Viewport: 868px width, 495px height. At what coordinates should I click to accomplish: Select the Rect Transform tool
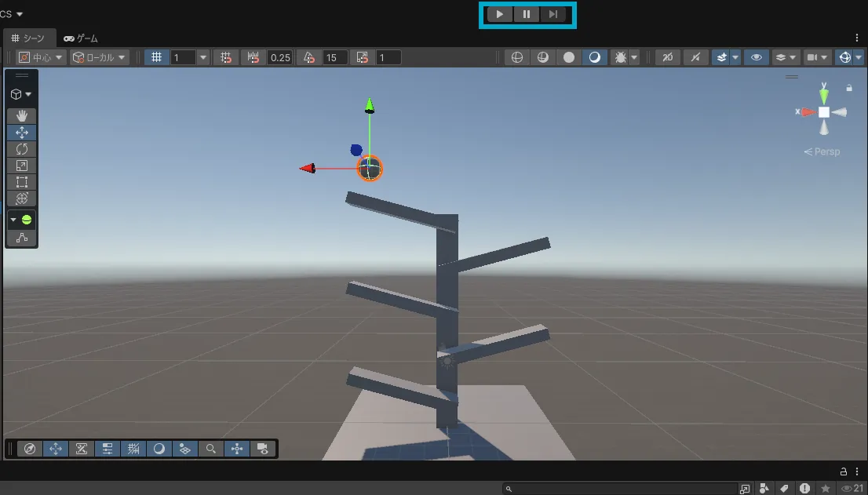click(21, 182)
